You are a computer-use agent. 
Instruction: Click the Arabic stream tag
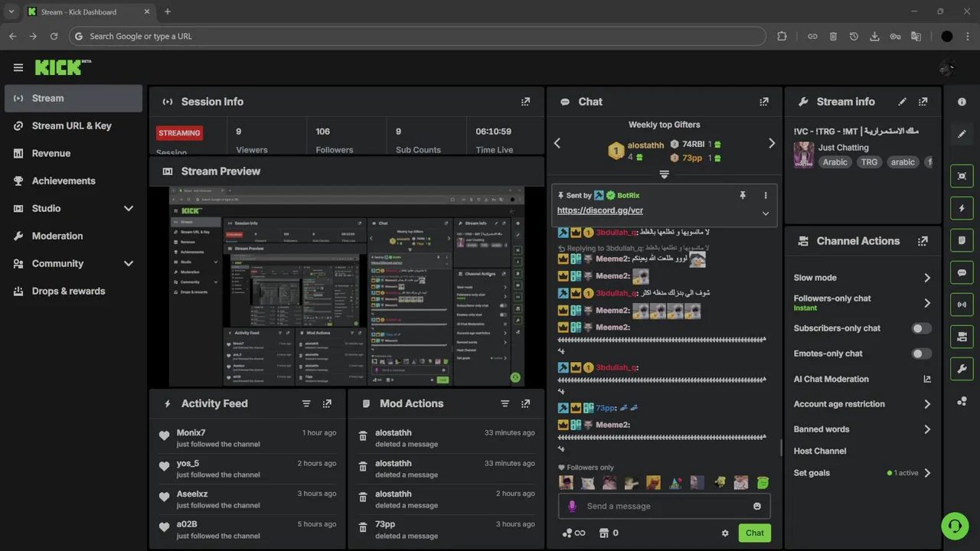835,162
